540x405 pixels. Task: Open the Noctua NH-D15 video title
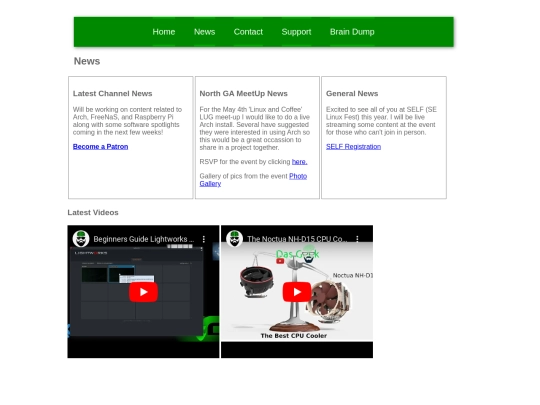pyautogui.click(x=297, y=239)
